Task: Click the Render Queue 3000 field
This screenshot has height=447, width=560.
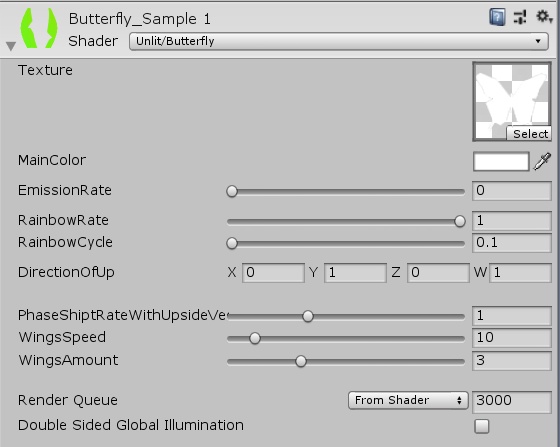Action: pos(511,401)
